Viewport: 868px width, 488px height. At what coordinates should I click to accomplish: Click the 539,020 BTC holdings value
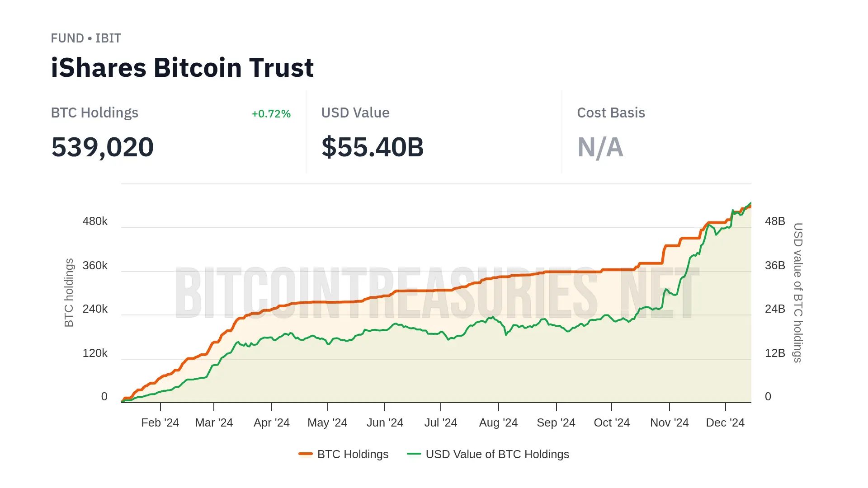(x=103, y=147)
